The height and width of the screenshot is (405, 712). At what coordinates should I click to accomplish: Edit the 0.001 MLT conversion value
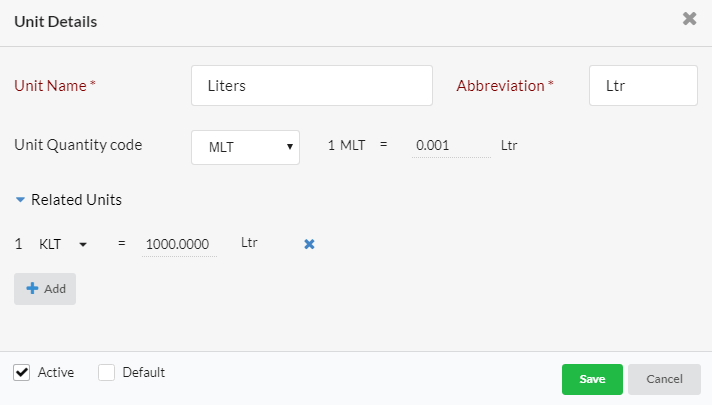click(x=451, y=146)
